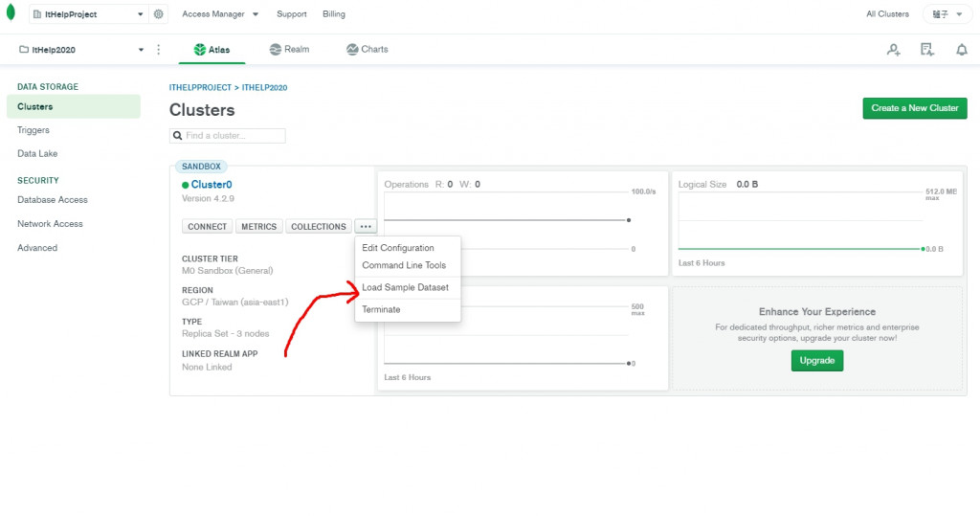Choose Terminate from the menu
The image size is (980, 516).
(x=381, y=309)
